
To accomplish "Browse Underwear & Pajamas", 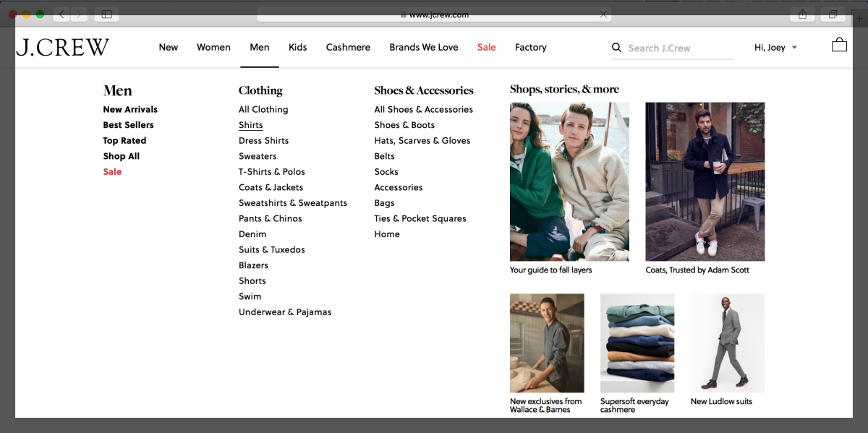I will (x=285, y=312).
